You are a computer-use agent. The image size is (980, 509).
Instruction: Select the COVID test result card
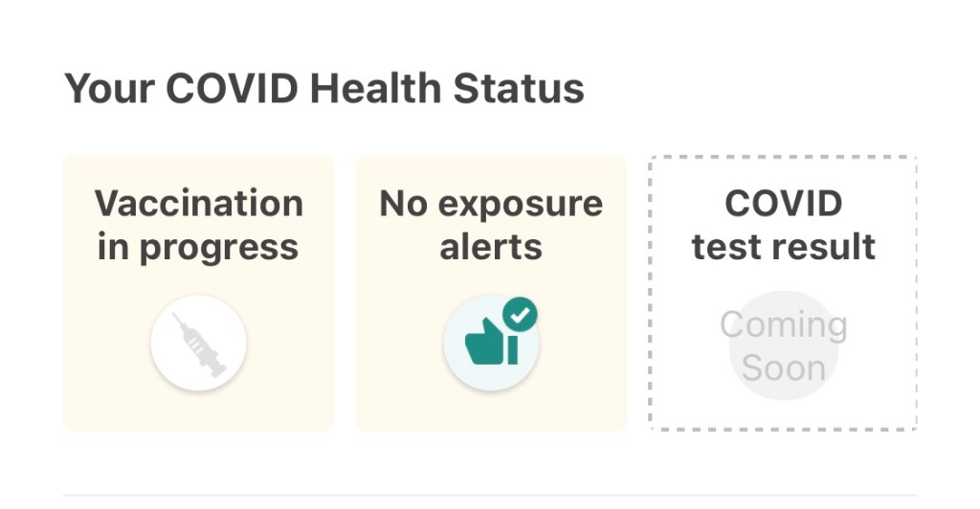[x=783, y=293]
